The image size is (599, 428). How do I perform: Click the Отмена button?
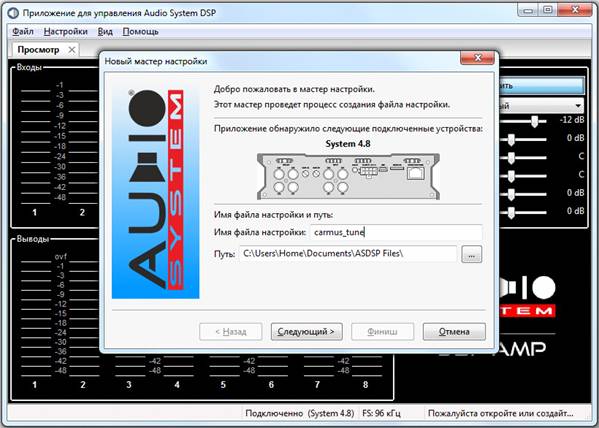(454, 331)
